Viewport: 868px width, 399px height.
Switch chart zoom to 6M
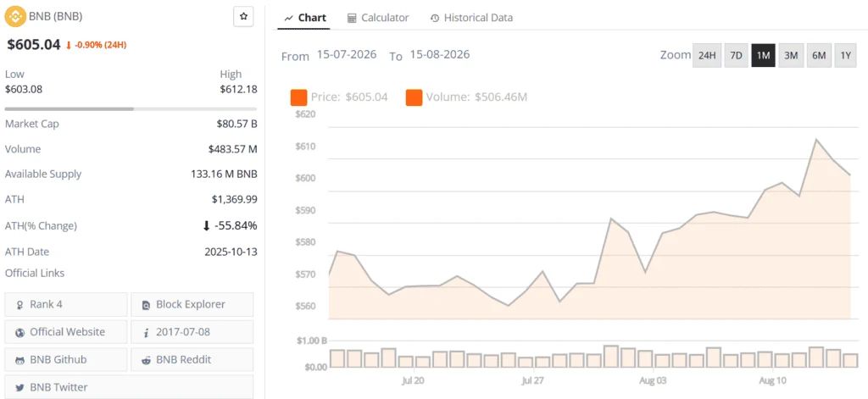click(819, 55)
